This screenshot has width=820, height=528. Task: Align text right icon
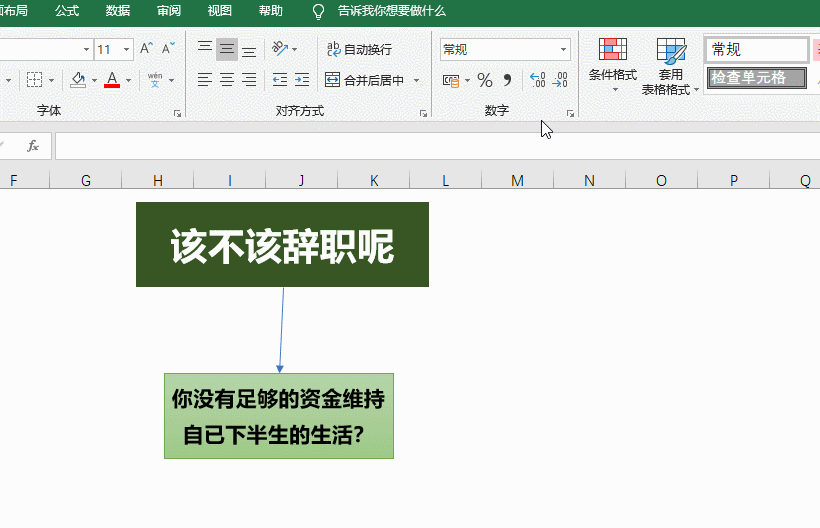[249, 80]
